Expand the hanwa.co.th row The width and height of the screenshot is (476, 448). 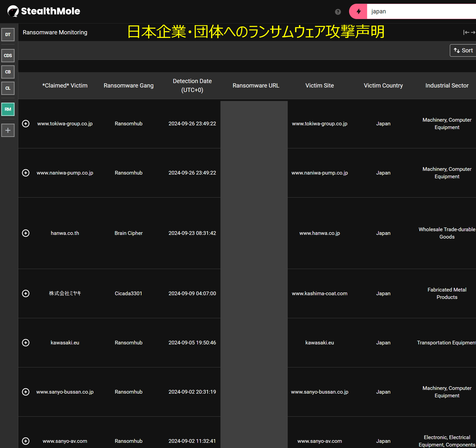tap(26, 233)
